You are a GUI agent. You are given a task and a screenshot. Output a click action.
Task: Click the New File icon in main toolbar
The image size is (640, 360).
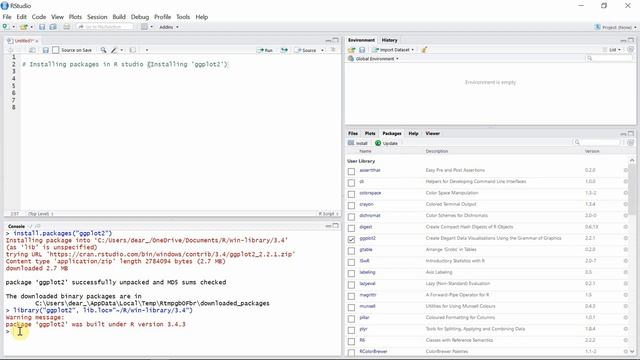(x=5, y=27)
